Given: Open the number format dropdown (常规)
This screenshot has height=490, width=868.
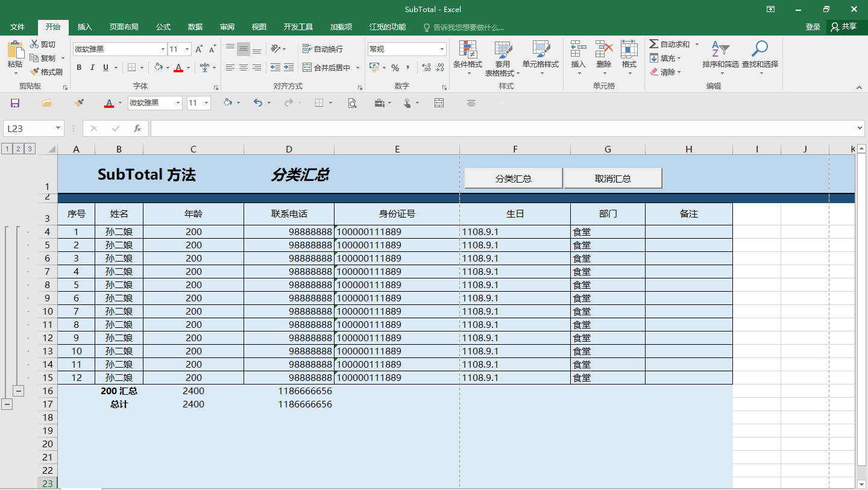Looking at the screenshot, I should click(x=442, y=49).
